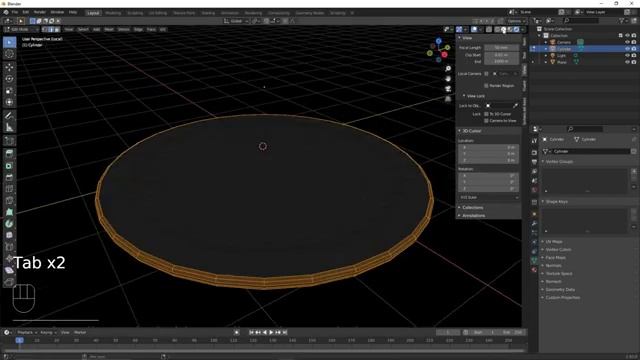Select the Cursor tool in the viewport toolbar

pyautogui.click(x=9, y=54)
